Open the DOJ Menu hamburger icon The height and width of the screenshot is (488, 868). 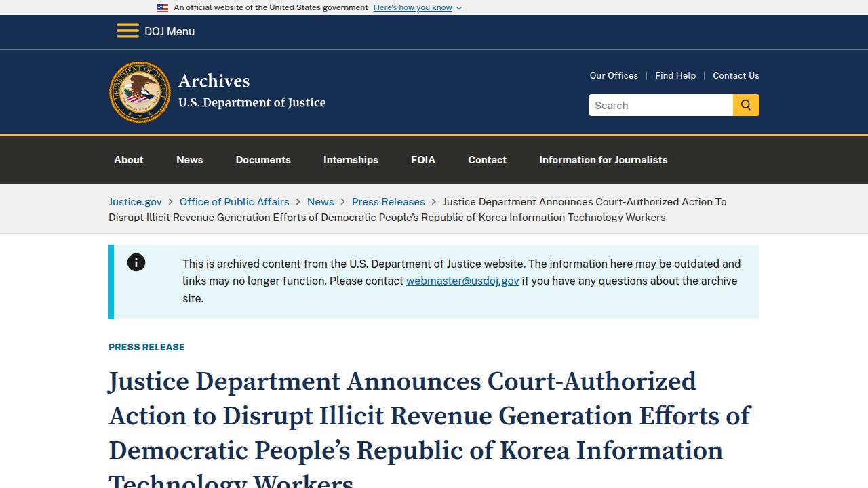coord(127,31)
